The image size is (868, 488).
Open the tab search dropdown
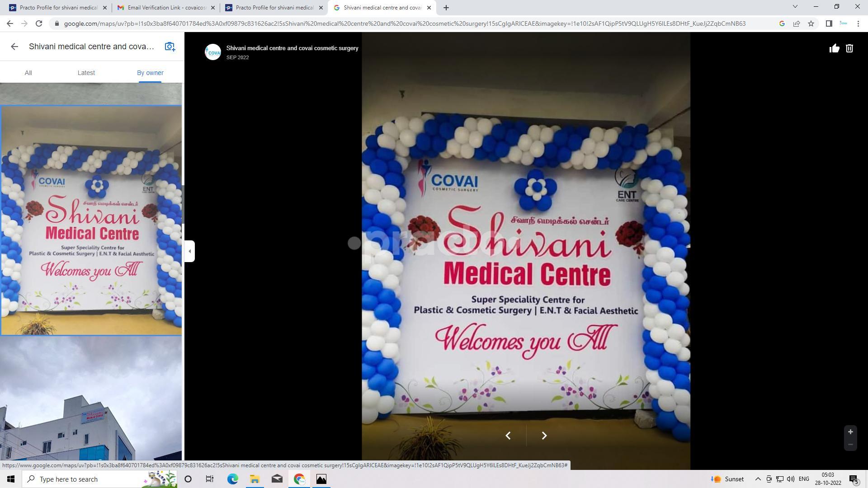pyautogui.click(x=795, y=7)
